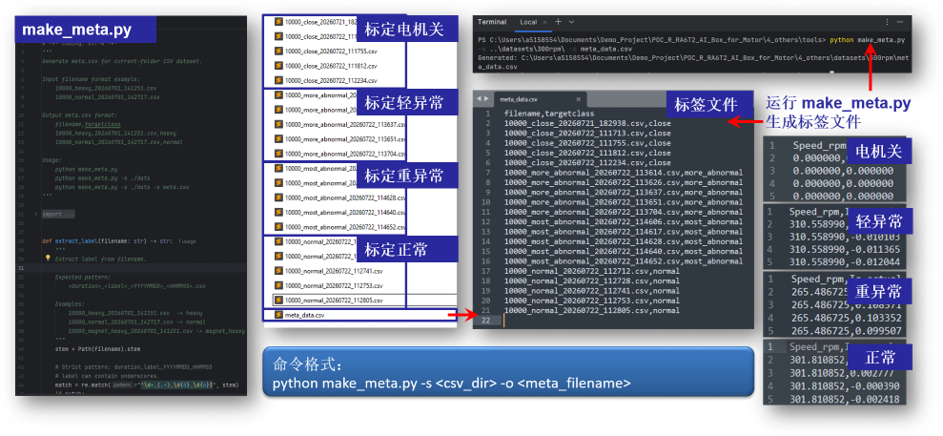Click file icon of 10000_normal_20260722_112753.csv
Viewport: 943px width, 436px height.
(278, 285)
